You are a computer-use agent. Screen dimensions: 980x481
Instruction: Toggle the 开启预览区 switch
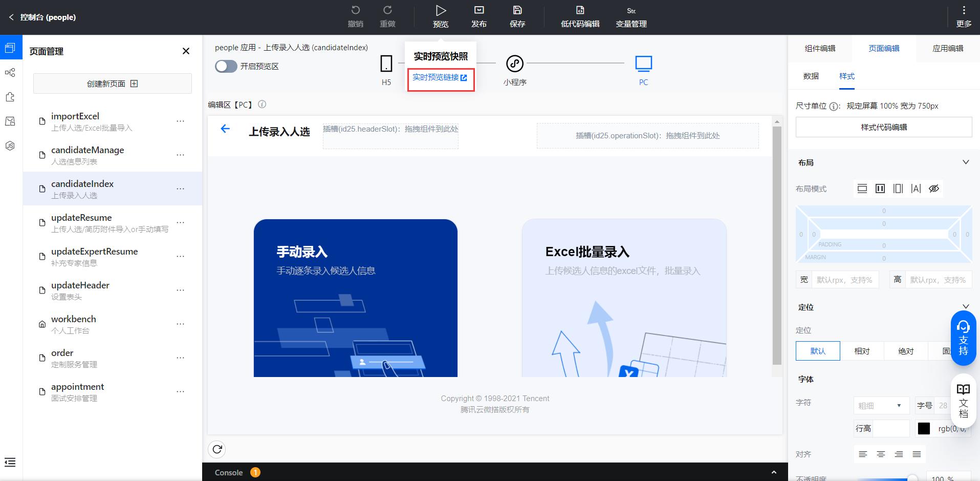tap(226, 67)
